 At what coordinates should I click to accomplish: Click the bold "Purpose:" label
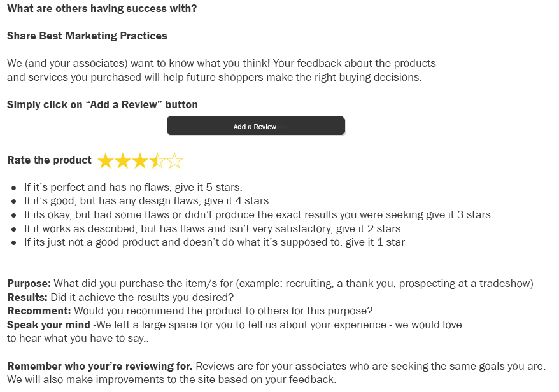point(29,284)
